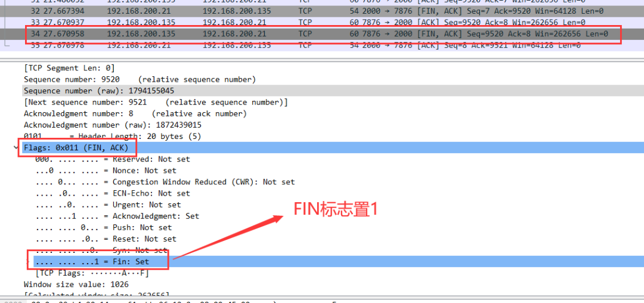Click the Acknowledgment: Set flag line
The height and width of the screenshot is (303, 644).
117,216
